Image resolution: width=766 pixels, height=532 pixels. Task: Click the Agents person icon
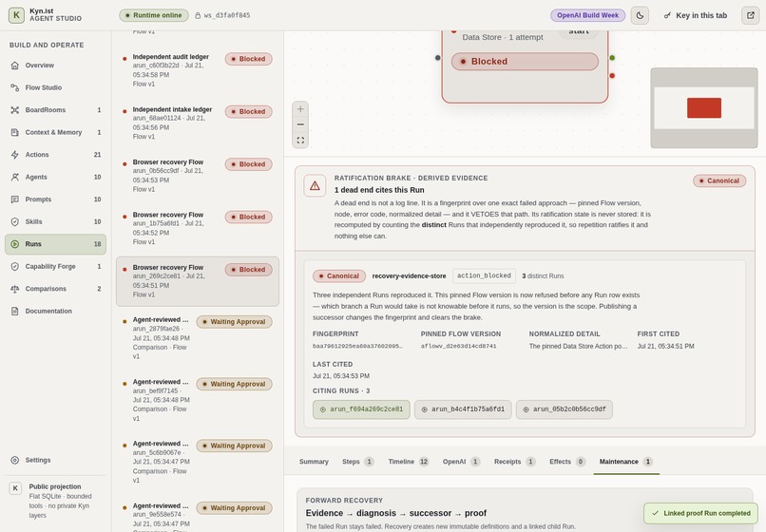[x=15, y=177]
